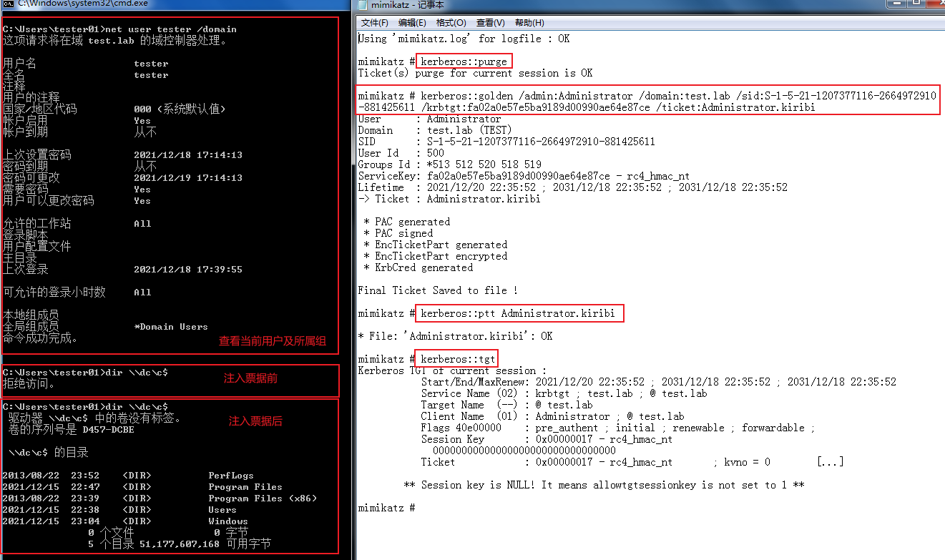The image size is (945, 560).
Task: Click the 全局组成员 *Domain Users row
Action: (105, 327)
